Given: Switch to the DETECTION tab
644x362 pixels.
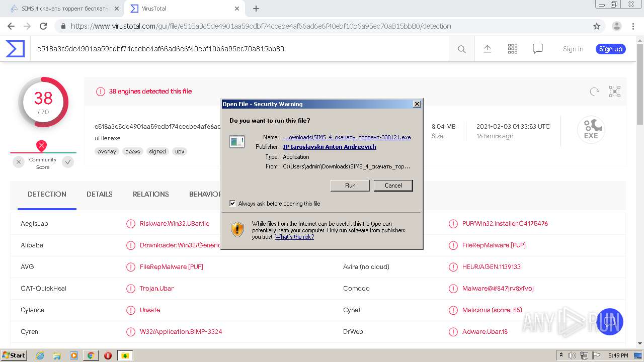Looking at the screenshot, I should pyautogui.click(x=47, y=194).
